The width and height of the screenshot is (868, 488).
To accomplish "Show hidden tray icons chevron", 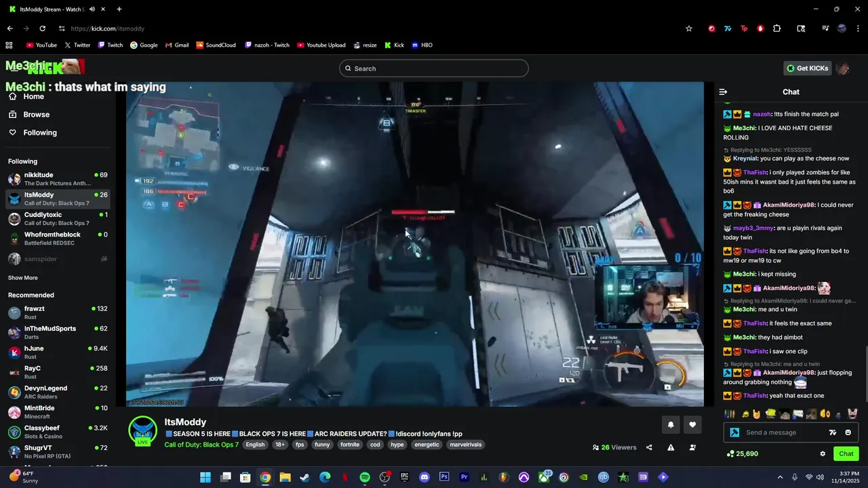I will pyautogui.click(x=780, y=477).
